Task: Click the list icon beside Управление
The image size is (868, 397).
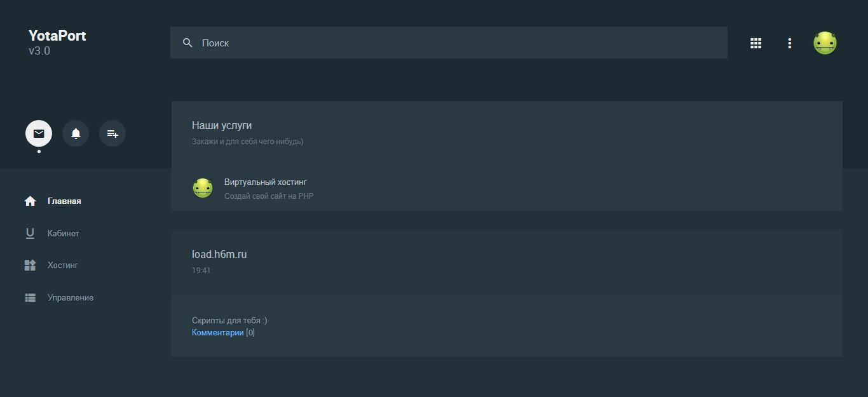Action: (x=30, y=298)
